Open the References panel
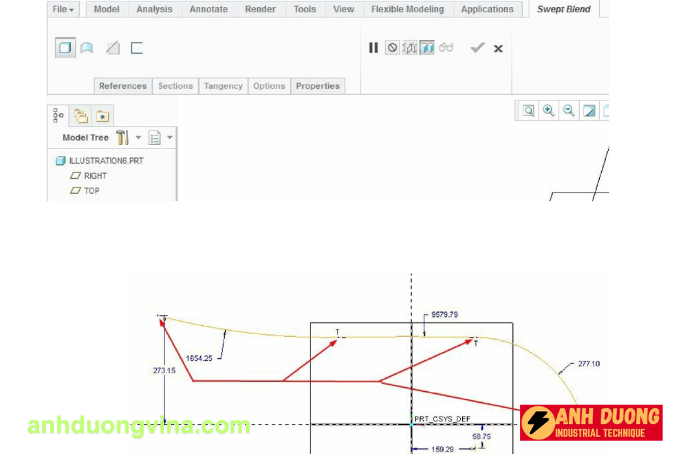The height and width of the screenshot is (454, 680). [123, 86]
